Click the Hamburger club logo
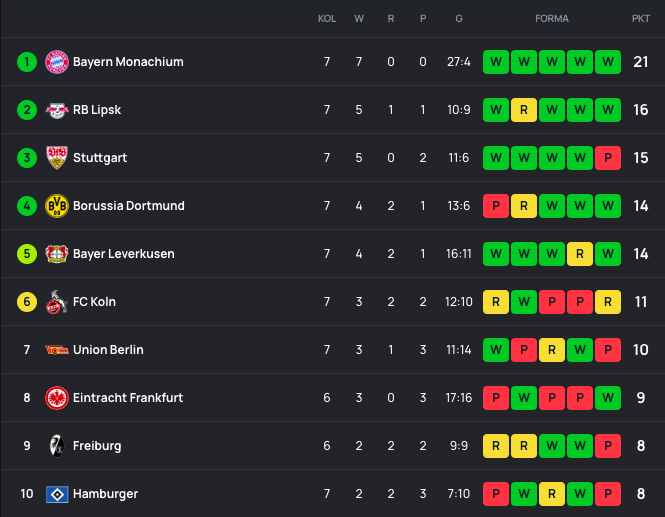Screen dimensions: 665x517 [56, 494]
